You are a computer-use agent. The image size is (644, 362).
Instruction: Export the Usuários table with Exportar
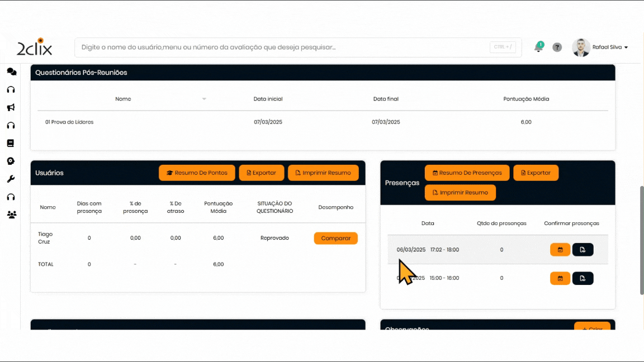pos(261,173)
